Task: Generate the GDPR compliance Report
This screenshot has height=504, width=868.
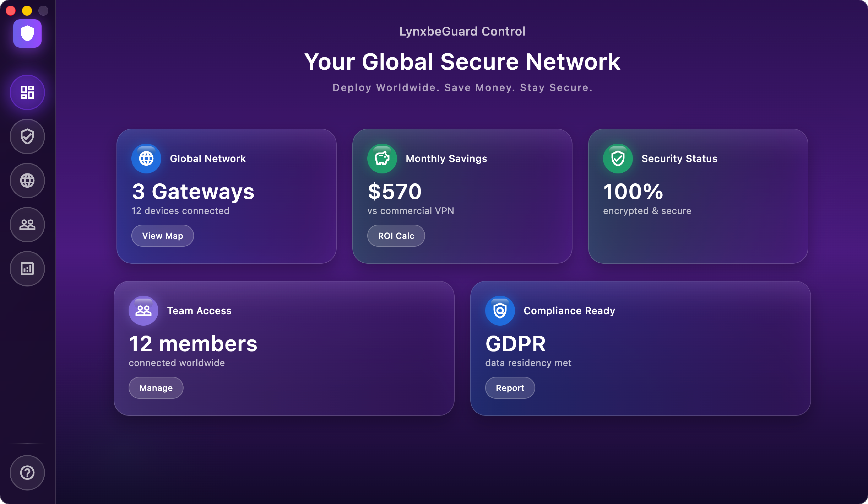Action: (x=510, y=387)
